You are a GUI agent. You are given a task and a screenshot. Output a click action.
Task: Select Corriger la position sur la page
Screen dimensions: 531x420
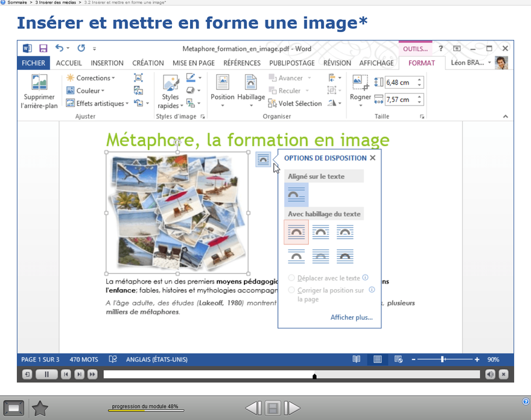pyautogui.click(x=291, y=290)
